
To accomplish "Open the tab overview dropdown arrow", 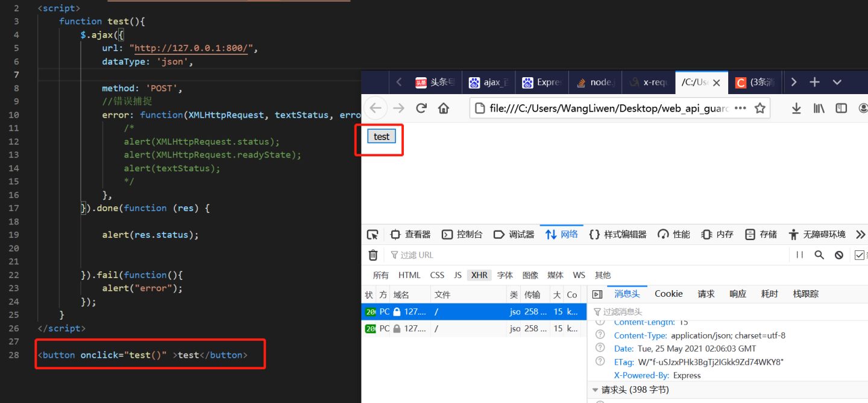I will click(837, 81).
